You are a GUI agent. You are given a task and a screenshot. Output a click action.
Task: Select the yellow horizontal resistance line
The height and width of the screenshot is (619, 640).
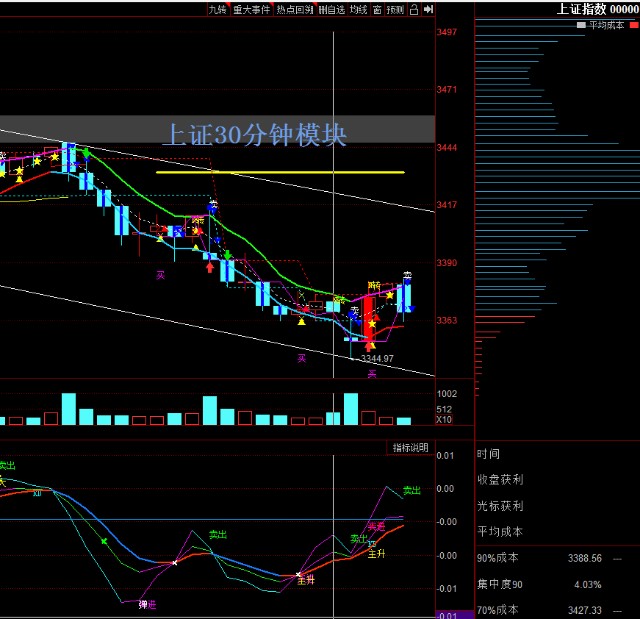tap(280, 172)
